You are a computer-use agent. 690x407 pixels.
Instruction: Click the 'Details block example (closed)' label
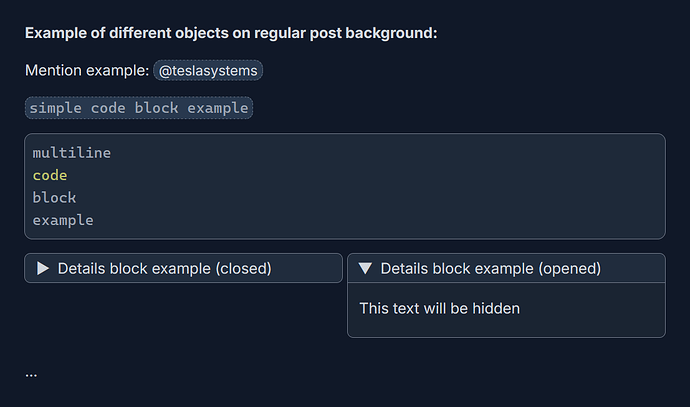point(165,268)
